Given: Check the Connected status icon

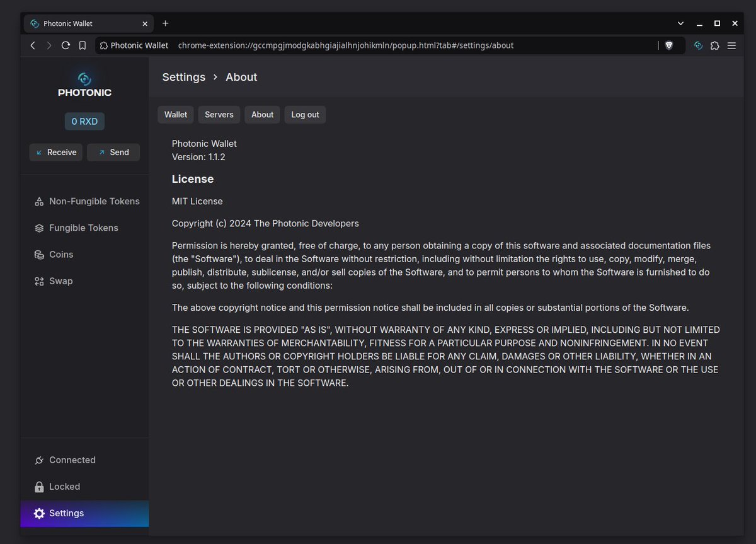Looking at the screenshot, I should [x=39, y=460].
